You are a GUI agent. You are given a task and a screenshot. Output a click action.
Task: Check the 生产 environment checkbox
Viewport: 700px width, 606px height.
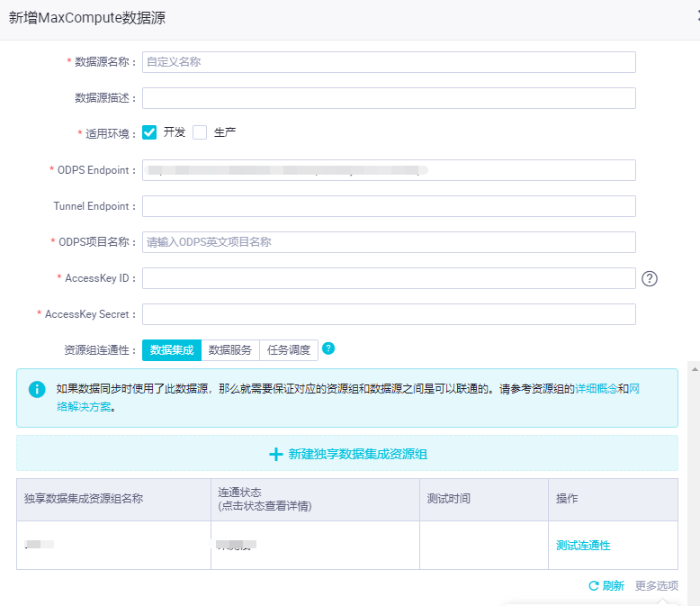click(200, 132)
